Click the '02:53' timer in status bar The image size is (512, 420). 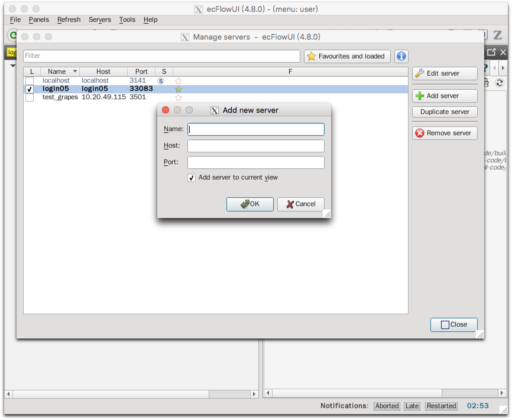pos(478,406)
